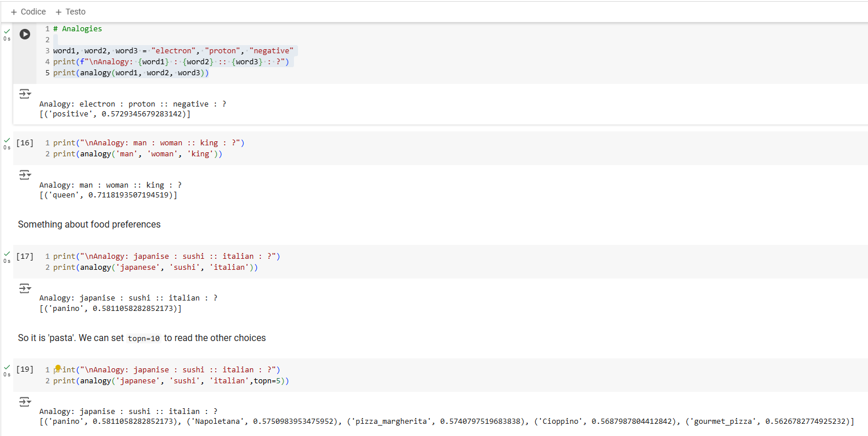868x436 pixels.
Task: Run cell via the [19] indicator
Action: (x=25, y=369)
